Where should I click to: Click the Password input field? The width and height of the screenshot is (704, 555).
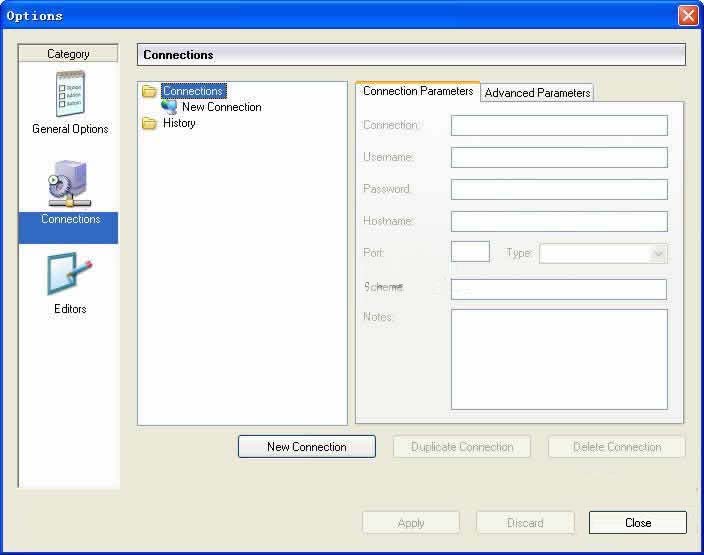tap(559, 189)
